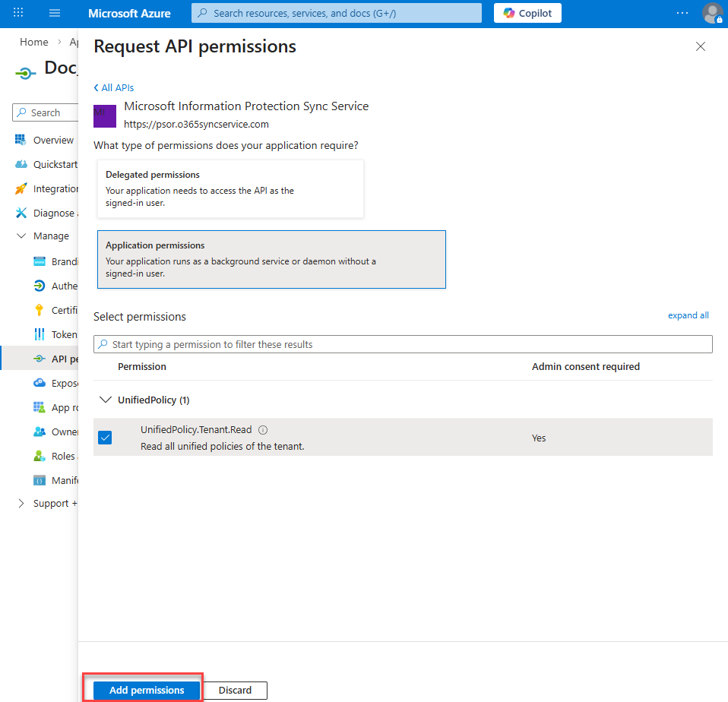Open the hamburger portal menu
728x702 pixels.
55,13
